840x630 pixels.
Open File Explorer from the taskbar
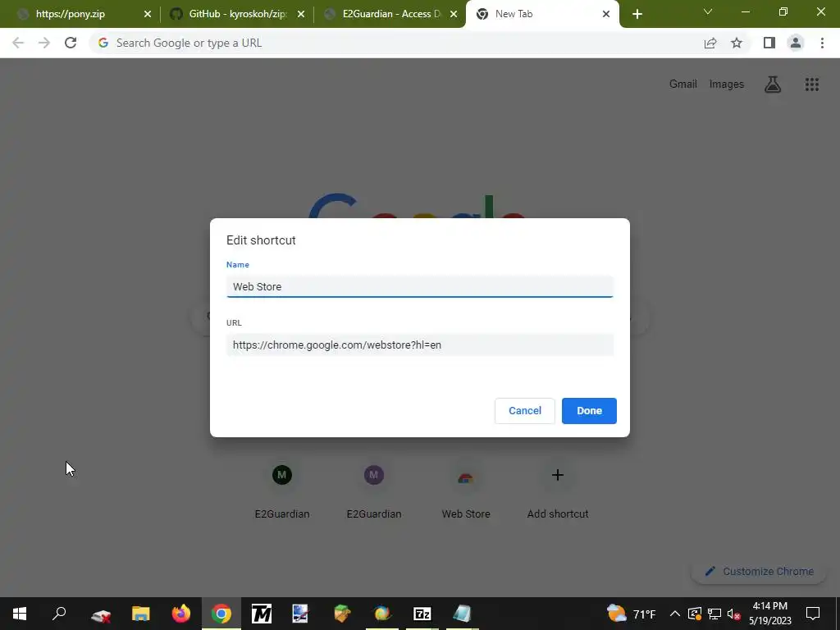click(141, 614)
